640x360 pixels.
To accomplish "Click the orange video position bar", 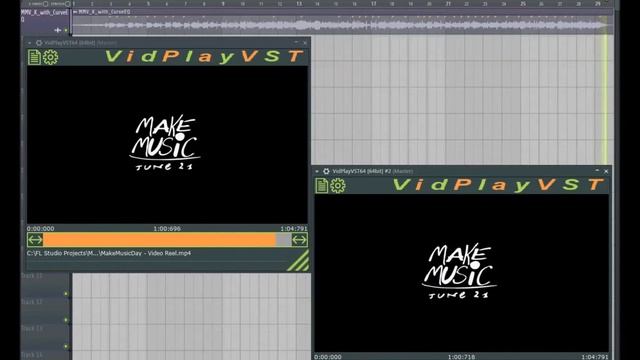I will [x=167, y=240].
